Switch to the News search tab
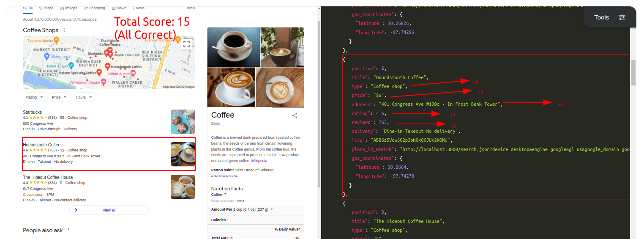The width and height of the screenshot is (644, 239). [119, 8]
